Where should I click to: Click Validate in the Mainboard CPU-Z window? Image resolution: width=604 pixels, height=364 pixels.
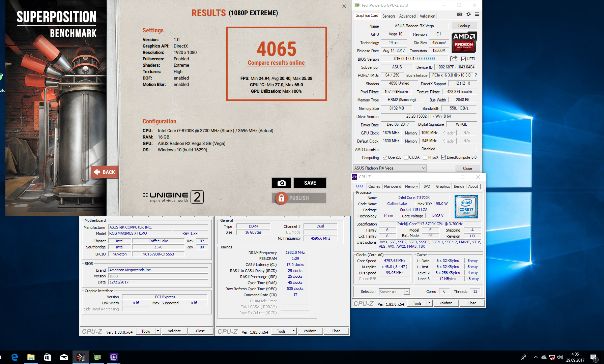(x=174, y=331)
